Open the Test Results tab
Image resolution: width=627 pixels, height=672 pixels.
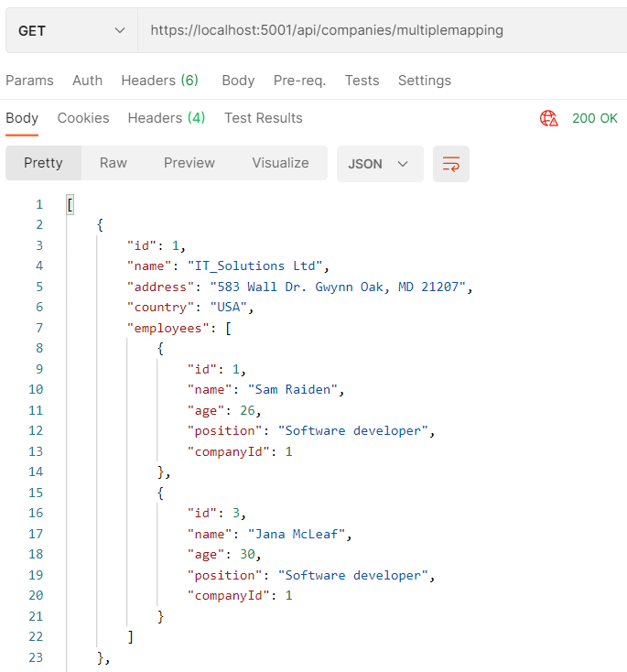click(263, 118)
